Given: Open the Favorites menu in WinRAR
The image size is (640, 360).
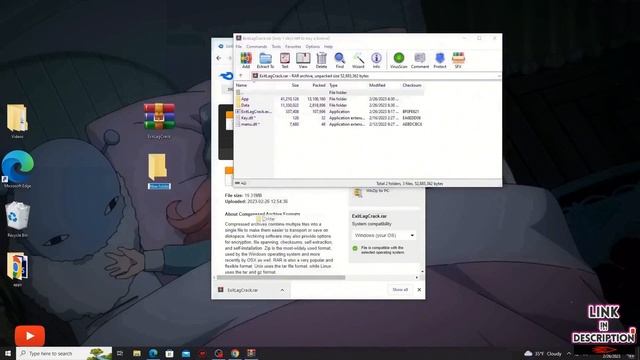Looking at the screenshot, I should point(293,47).
